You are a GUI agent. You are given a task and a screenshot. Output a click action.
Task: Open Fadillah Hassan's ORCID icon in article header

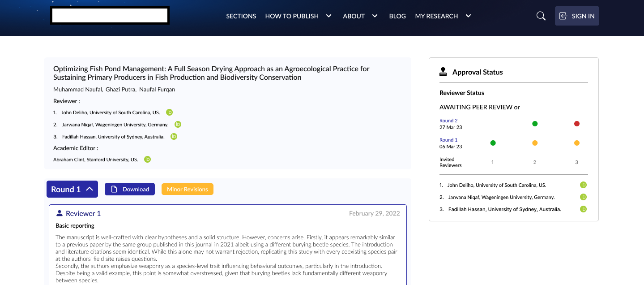pos(174,137)
